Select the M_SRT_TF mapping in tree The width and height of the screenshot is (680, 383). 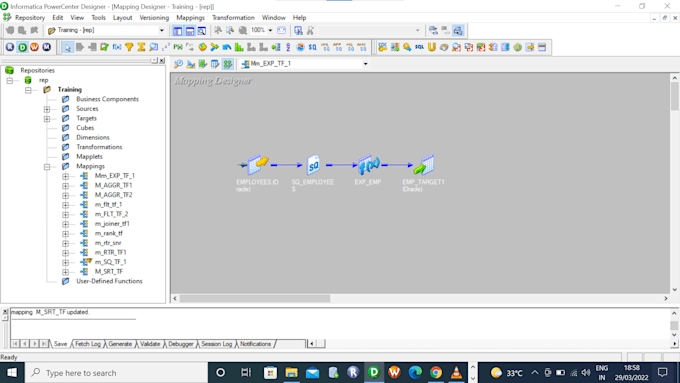tap(108, 272)
